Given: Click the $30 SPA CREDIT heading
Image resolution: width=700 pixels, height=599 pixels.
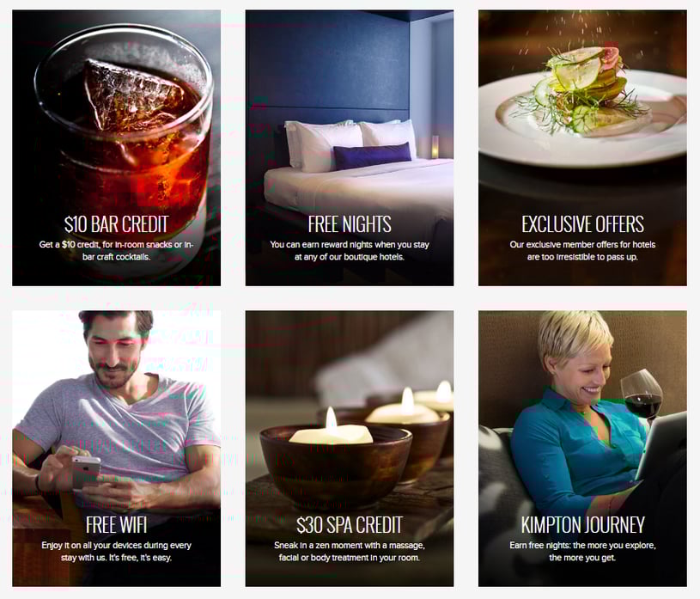Looking at the screenshot, I should pyautogui.click(x=350, y=525).
